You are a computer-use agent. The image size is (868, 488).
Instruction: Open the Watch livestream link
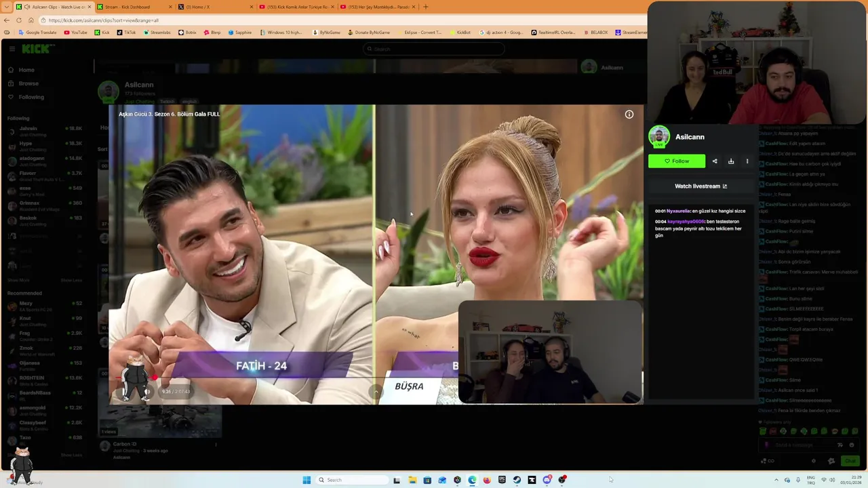701,186
